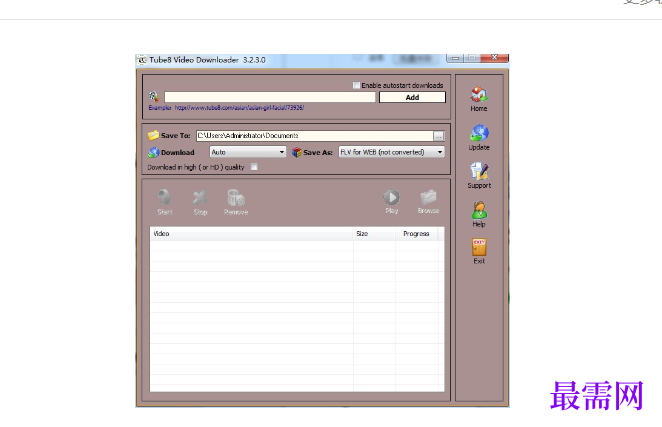Click the URL search icon
The height and width of the screenshot is (427, 662).
pyautogui.click(x=154, y=97)
